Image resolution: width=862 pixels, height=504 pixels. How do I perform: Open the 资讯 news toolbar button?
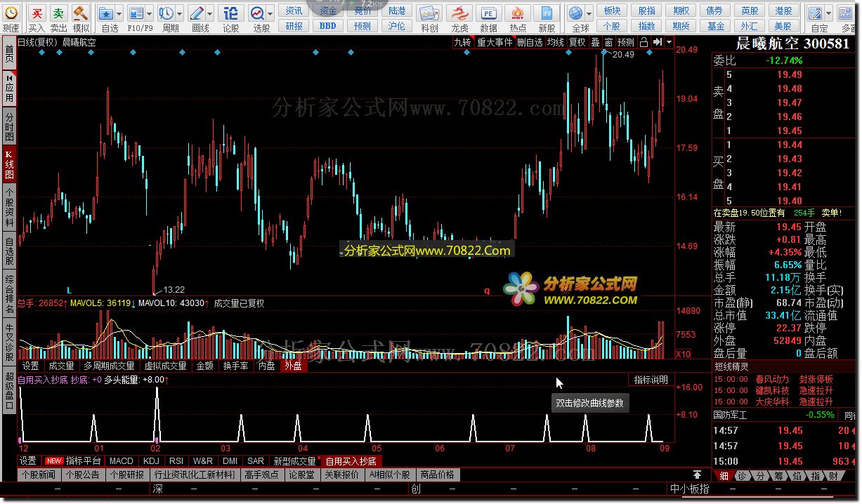click(294, 11)
